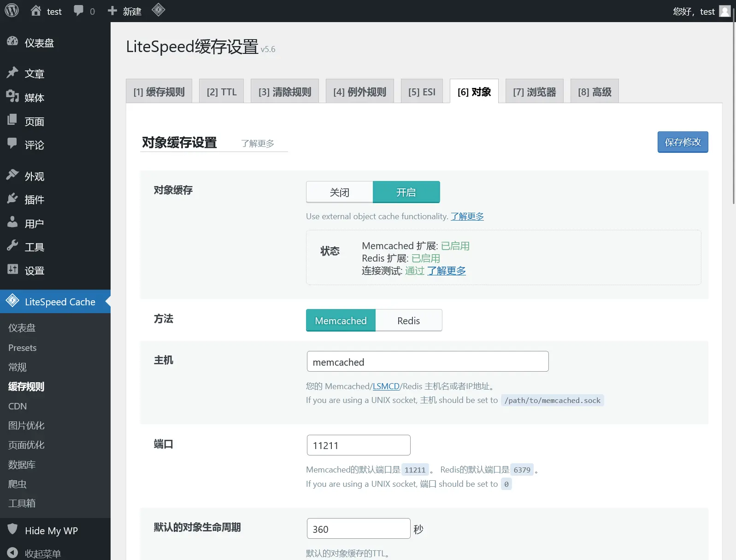736x560 pixels.
Task: Switch to the [3] 清除规则 tab
Action: tap(285, 92)
